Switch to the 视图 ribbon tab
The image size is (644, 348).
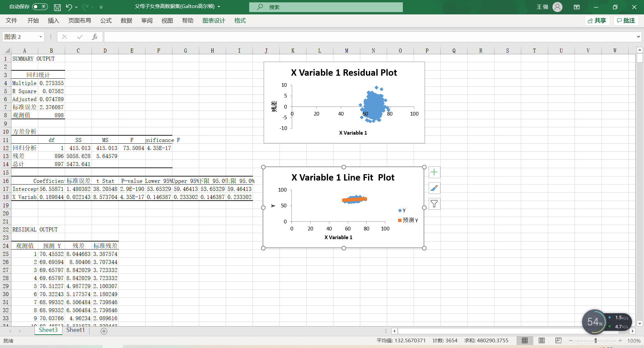[x=167, y=21]
